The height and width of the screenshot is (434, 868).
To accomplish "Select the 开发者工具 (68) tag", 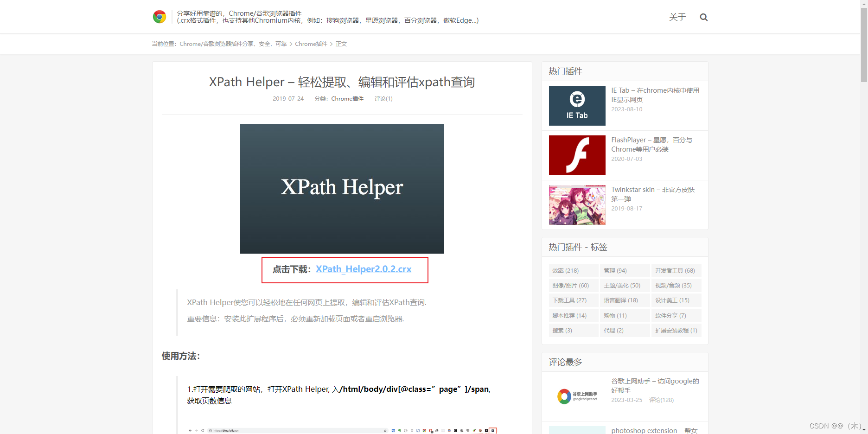I will click(x=677, y=271).
